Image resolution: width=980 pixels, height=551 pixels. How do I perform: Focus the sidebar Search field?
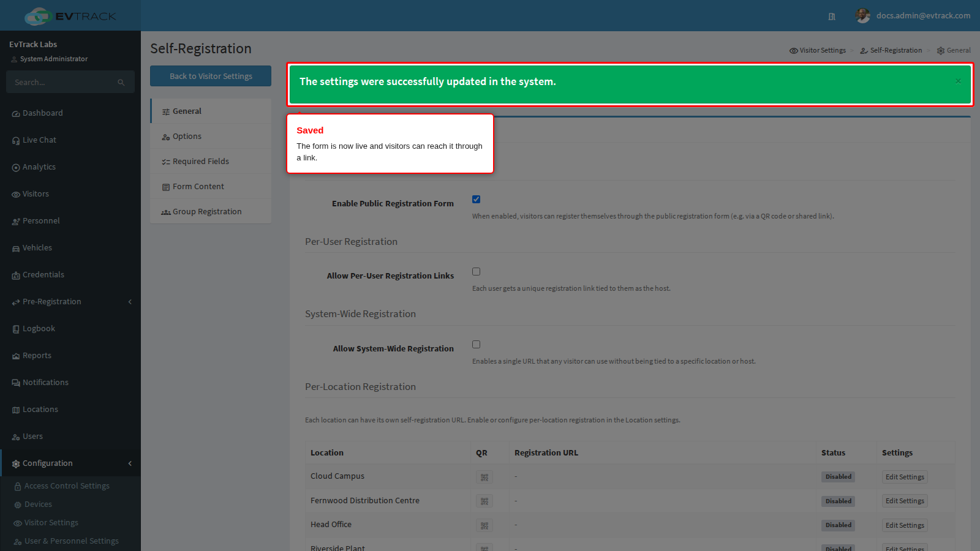(70, 82)
